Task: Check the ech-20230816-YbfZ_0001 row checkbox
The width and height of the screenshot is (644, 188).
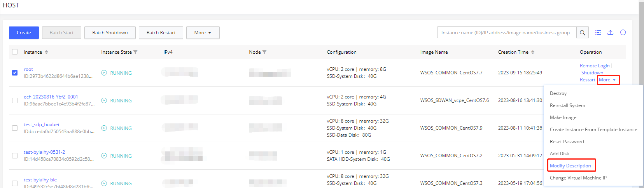Action: tap(15, 100)
